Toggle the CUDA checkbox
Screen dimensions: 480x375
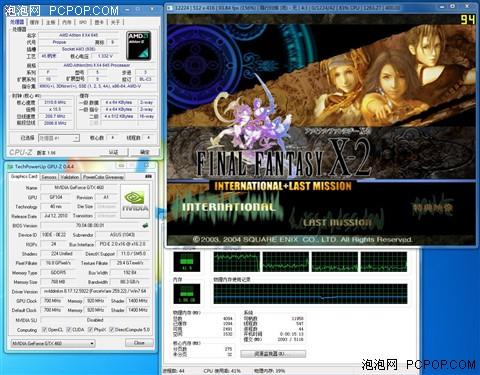pyautogui.click(x=69, y=330)
